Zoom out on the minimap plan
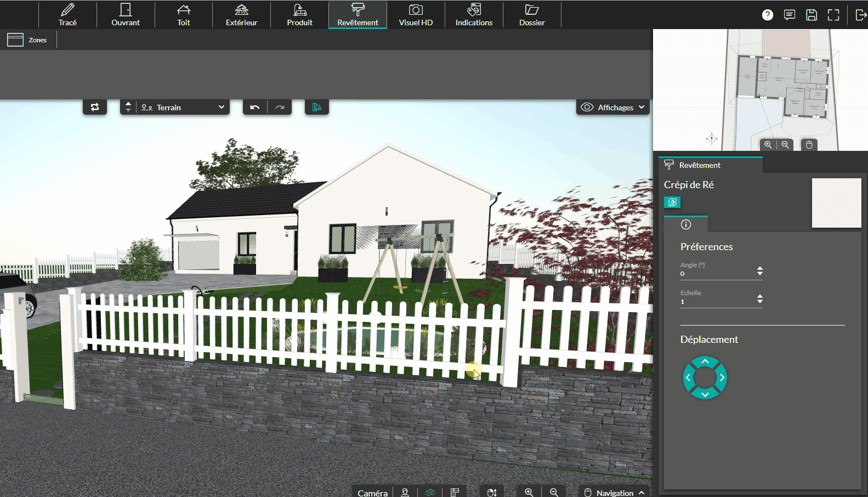 tap(785, 145)
